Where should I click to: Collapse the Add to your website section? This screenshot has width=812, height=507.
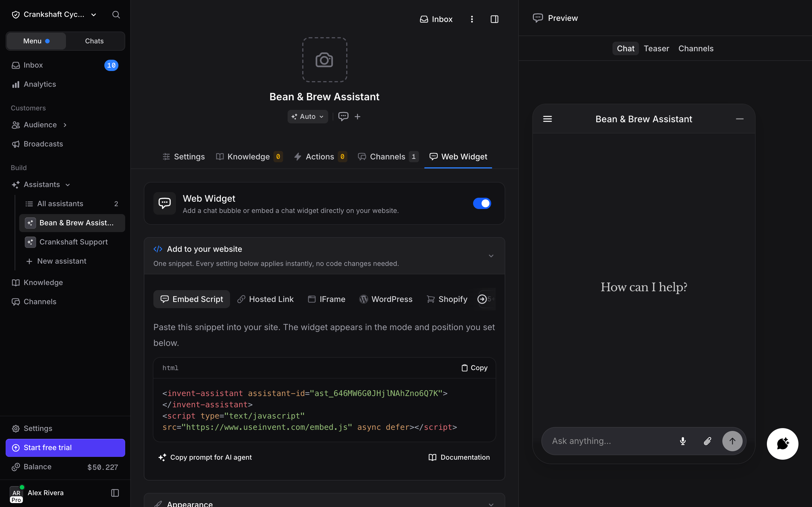(491, 256)
